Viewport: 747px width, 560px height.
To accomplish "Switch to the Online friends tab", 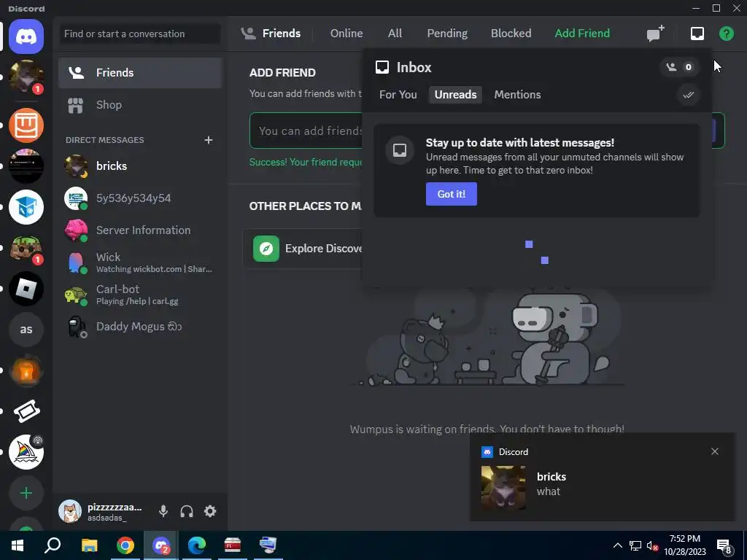I will click(x=347, y=34).
